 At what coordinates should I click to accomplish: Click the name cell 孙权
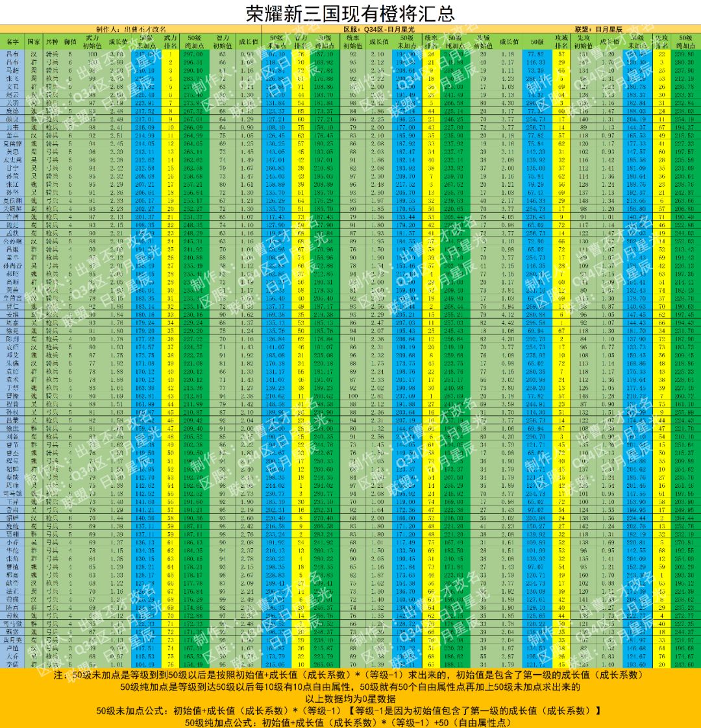click(12, 412)
